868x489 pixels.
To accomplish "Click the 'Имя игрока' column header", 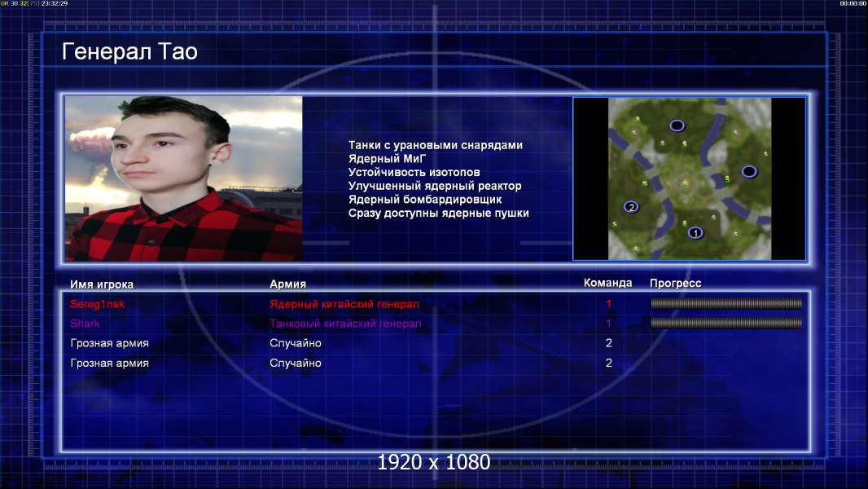I will point(101,284).
